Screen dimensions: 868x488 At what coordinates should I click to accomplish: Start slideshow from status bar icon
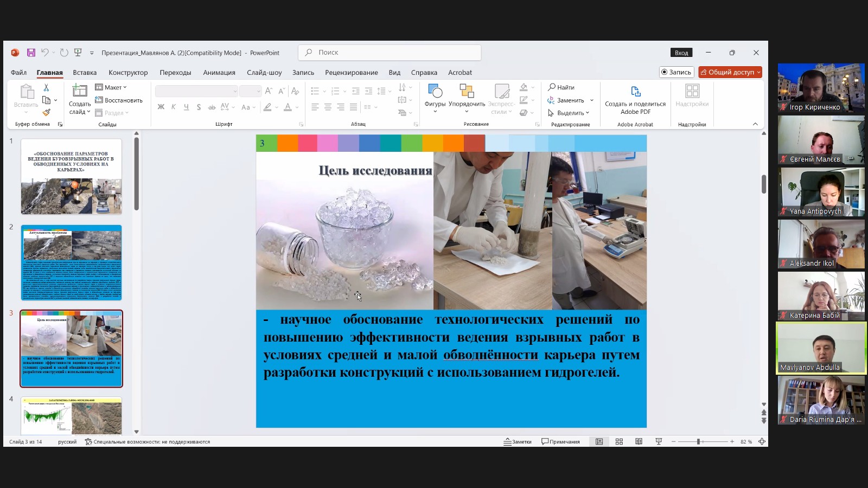pos(659,442)
